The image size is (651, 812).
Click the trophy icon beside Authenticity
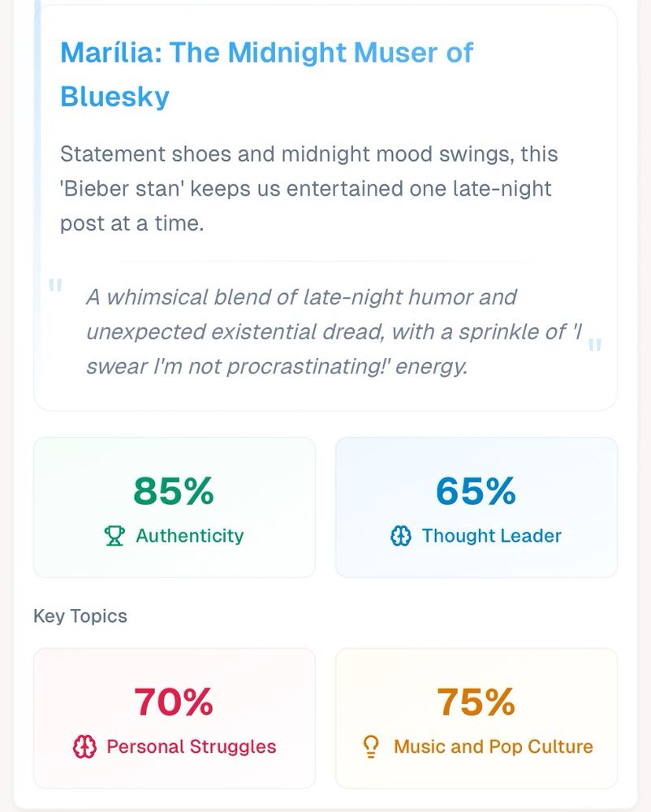click(x=114, y=536)
